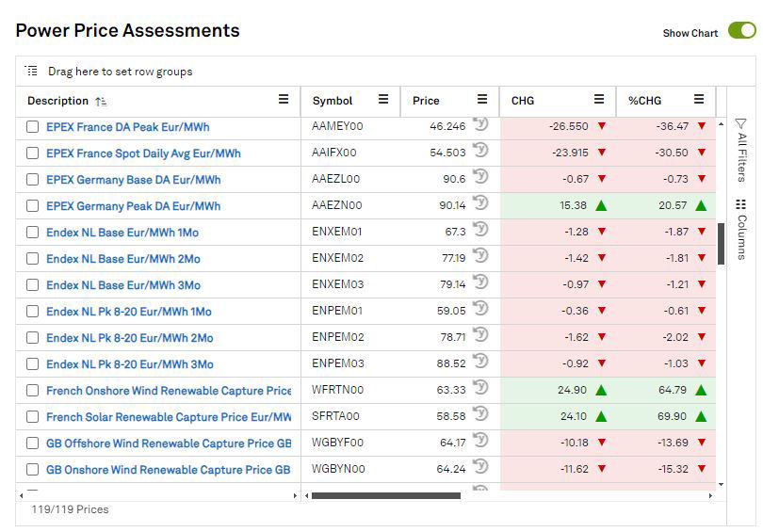Open EPEX Germany Peak DA Eur/MWh link
The image size is (763, 532).
click(133, 206)
